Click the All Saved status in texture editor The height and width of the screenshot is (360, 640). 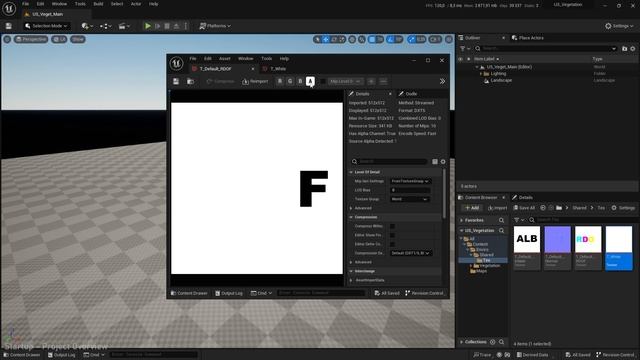[x=387, y=293]
